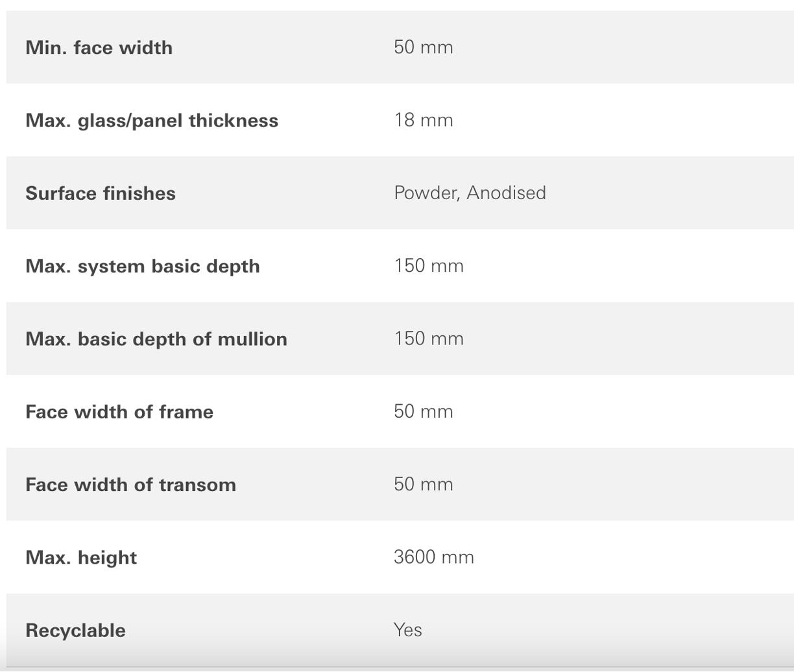
Task: Click 50 mm transom face width value
Action: click(x=423, y=484)
